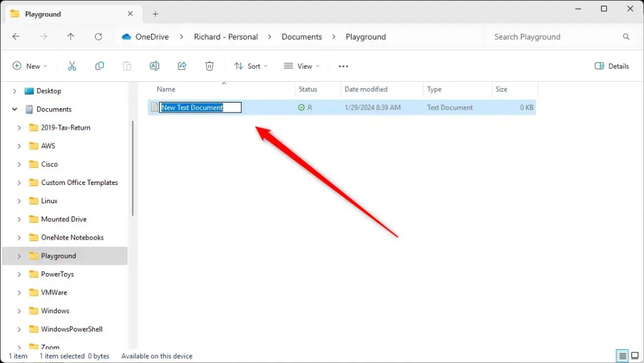
Task: Open the See more ellipsis menu
Action: coord(343,66)
